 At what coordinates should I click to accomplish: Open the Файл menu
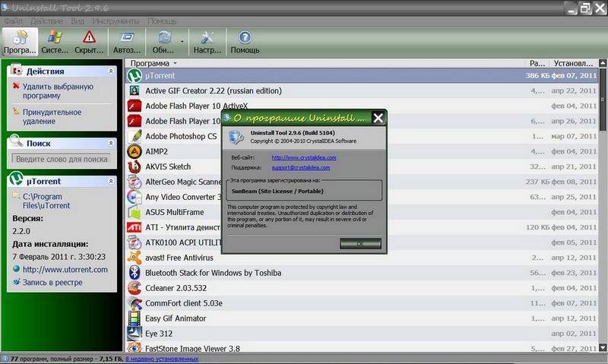pyautogui.click(x=13, y=21)
